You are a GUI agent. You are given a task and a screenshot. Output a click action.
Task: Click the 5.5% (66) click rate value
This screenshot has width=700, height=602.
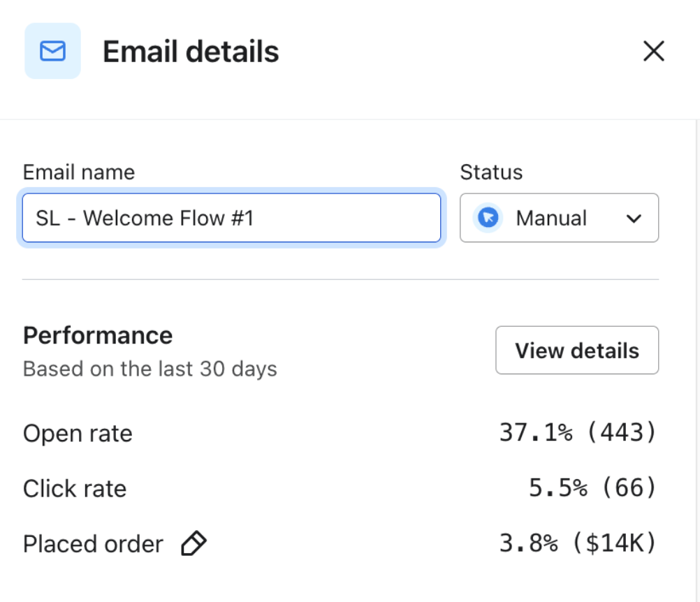(592, 488)
